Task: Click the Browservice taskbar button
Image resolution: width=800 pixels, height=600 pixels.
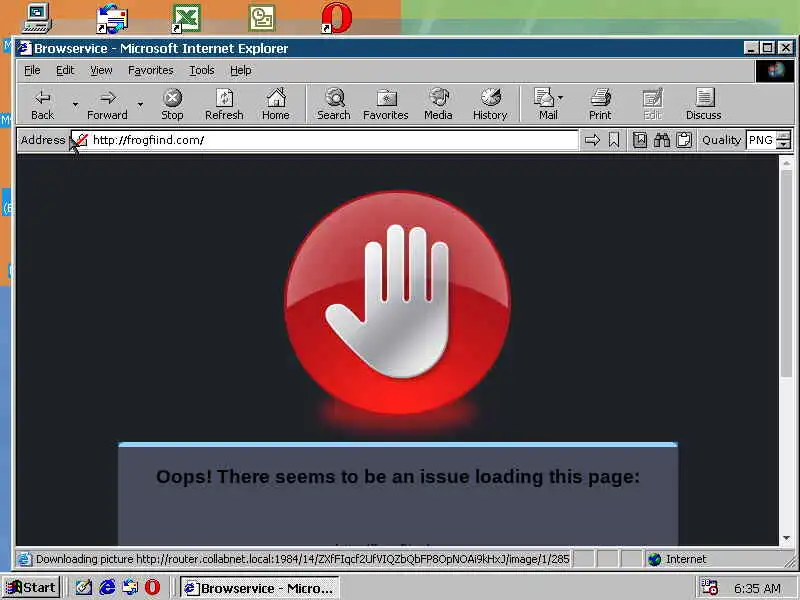Action: (x=260, y=588)
